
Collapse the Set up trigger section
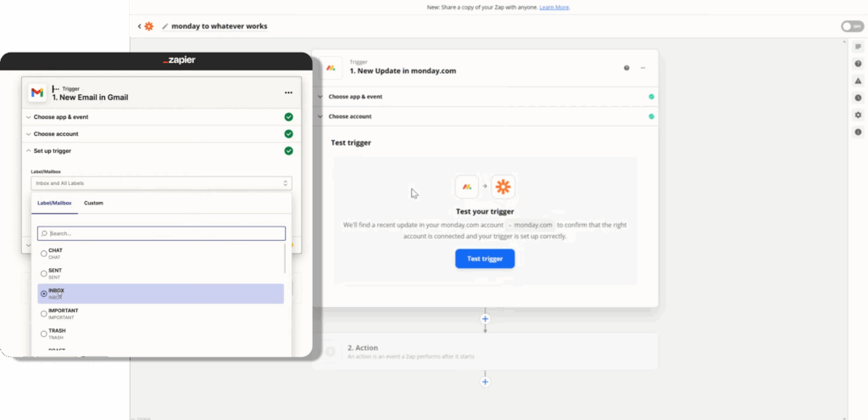162,151
